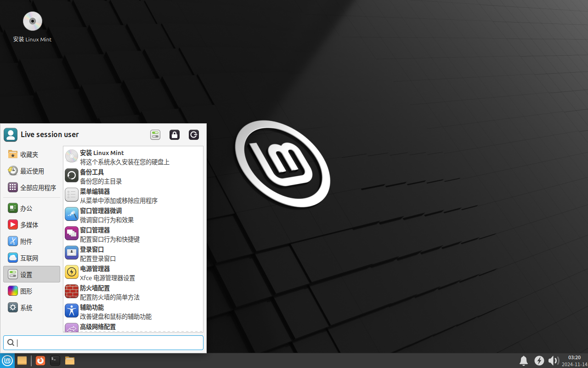
Task: Launch 安装 Linux Mint from the menu list
Action: click(133, 157)
